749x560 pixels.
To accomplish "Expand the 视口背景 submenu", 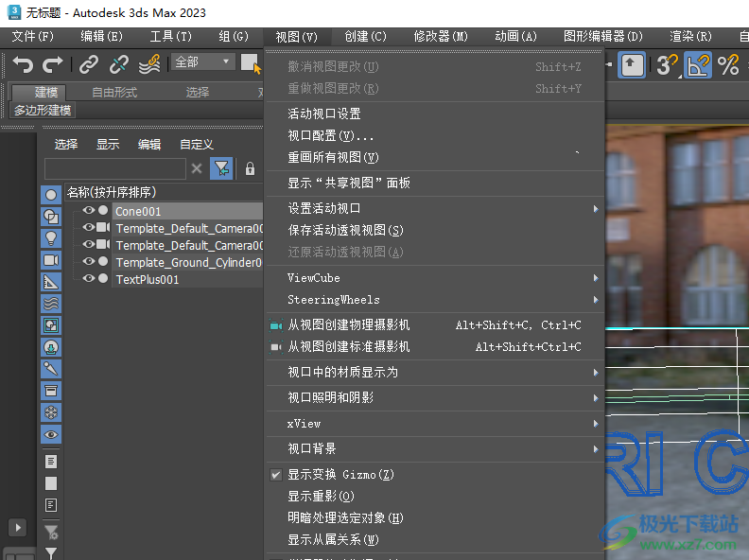I will coord(435,448).
